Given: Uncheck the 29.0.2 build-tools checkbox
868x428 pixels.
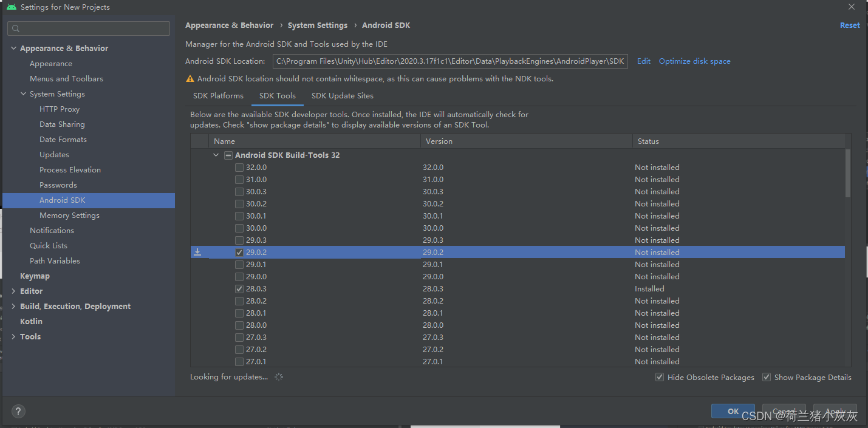Looking at the screenshot, I should (x=239, y=253).
